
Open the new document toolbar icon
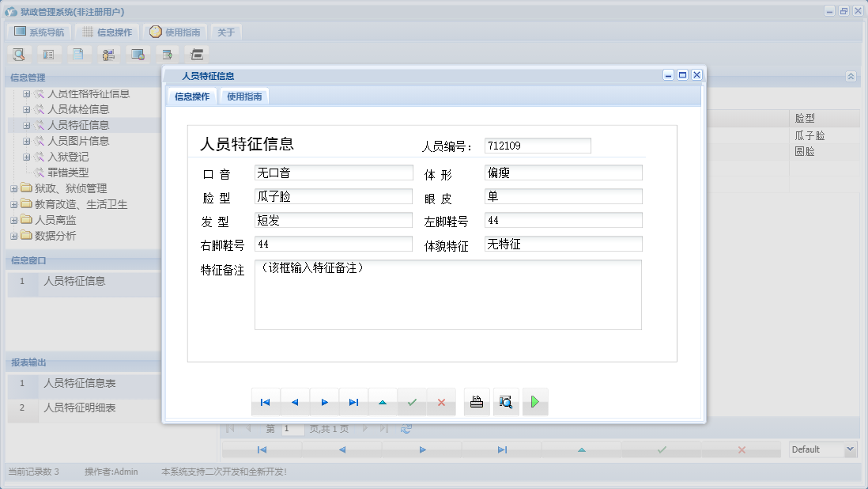(x=77, y=54)
